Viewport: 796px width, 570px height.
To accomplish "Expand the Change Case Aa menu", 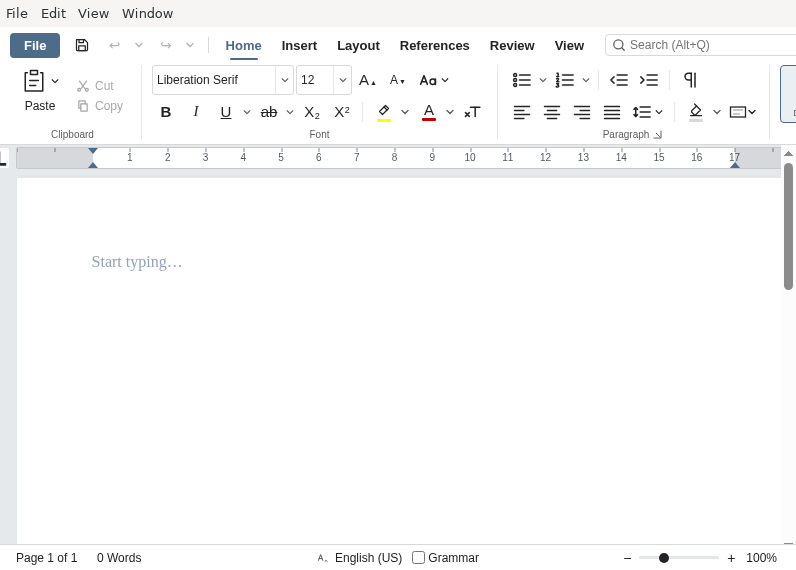I will 434,80.
